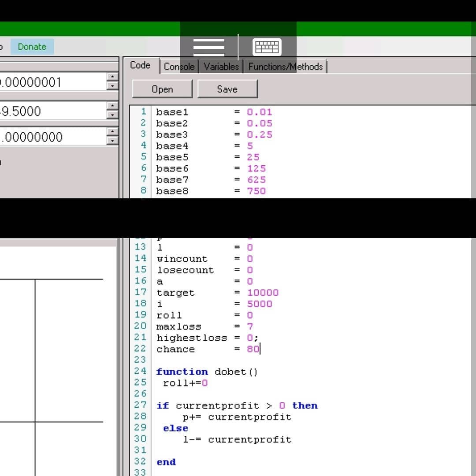The width and height of the screenshot is (476, 476).
Task: Click dobet() on line 24
Action: (x=236, y=372)
